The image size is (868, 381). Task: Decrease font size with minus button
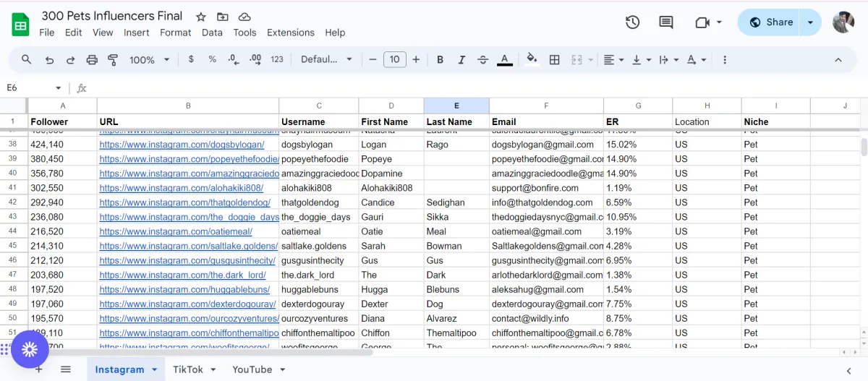(x=373, y=60)
